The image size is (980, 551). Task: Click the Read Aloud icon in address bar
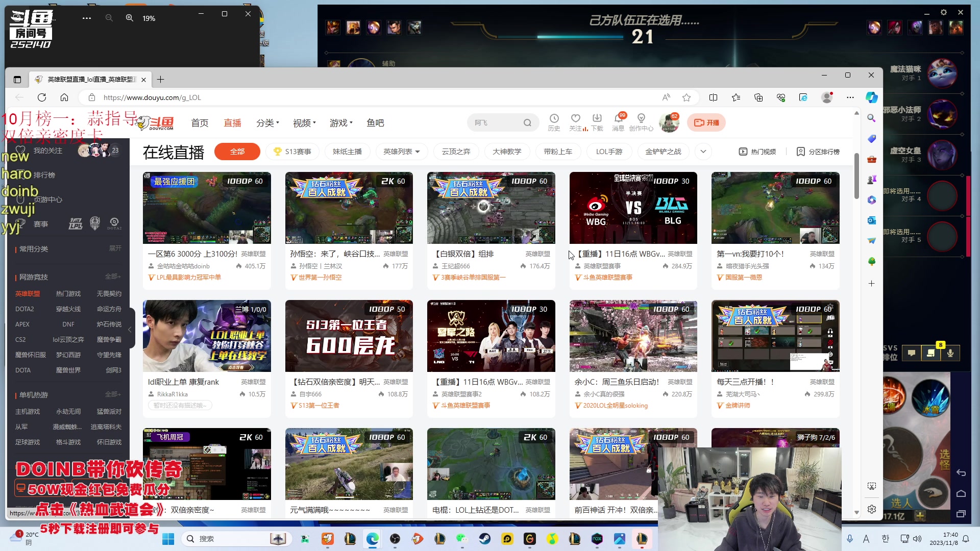point(666,97)
